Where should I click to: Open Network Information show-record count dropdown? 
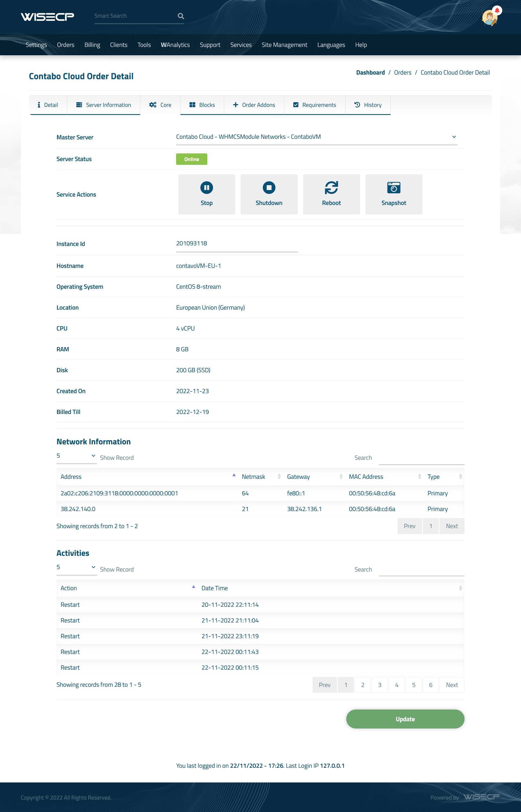[77, 456]
